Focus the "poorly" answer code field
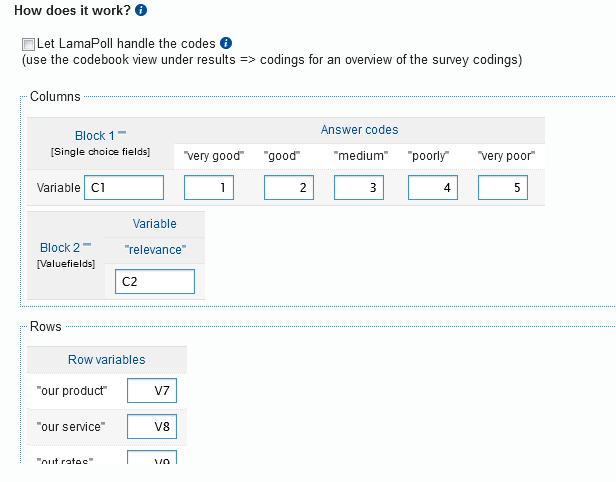Viewport: 616px width, 482px height. tap(433, 187)
